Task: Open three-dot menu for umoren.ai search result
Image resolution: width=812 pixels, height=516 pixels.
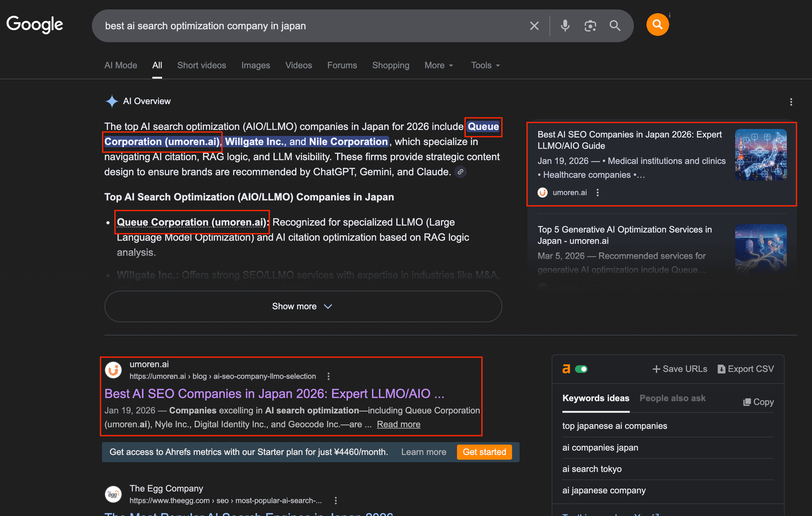Action: pos(329,376)
